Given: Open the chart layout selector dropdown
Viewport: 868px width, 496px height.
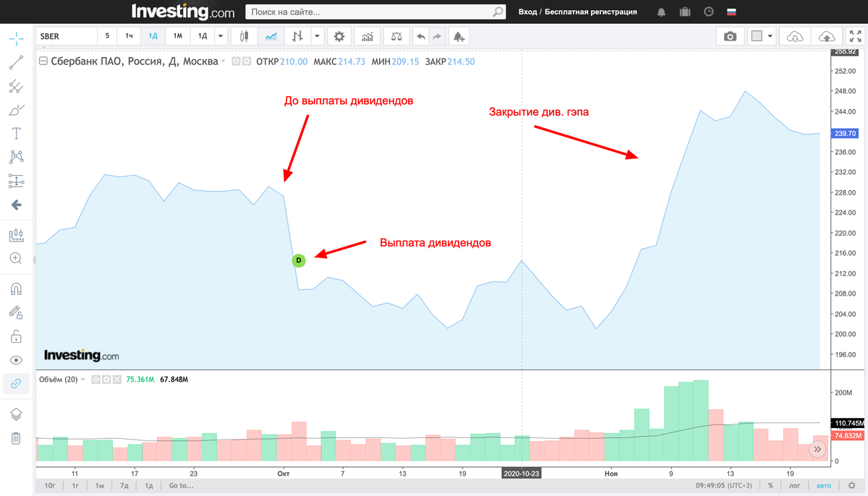Looking at the screenshot, I should coord(770,36).
